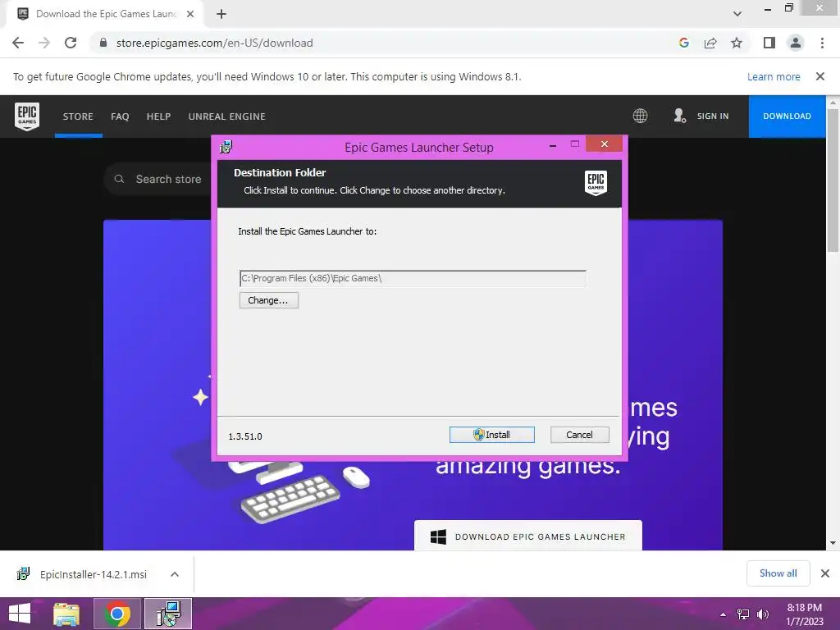
Task: Open File Explorer from the taskbar
Action: (x=66, y=614)
